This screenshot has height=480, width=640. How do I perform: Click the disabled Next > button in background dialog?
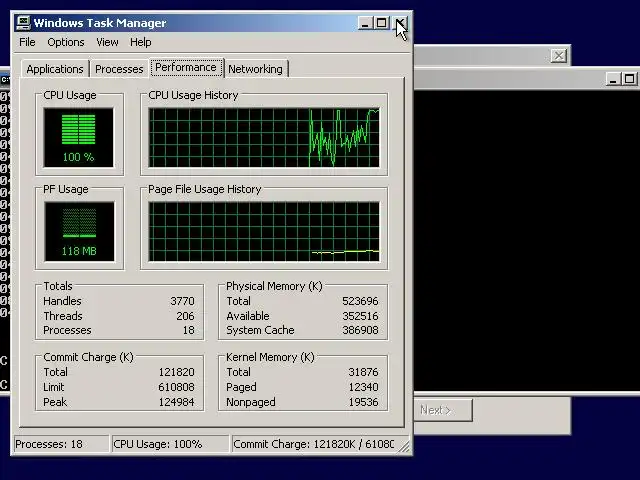443,410
